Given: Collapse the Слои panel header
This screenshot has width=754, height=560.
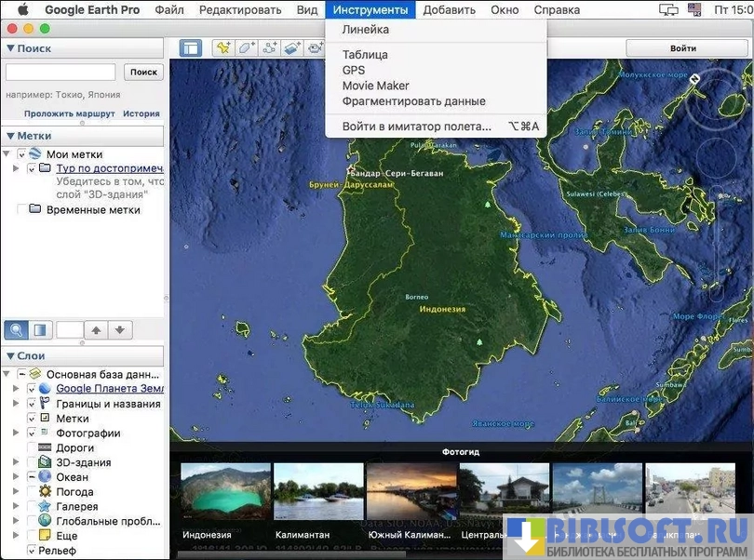Looking at the screenshot, I should pos(10,356).
